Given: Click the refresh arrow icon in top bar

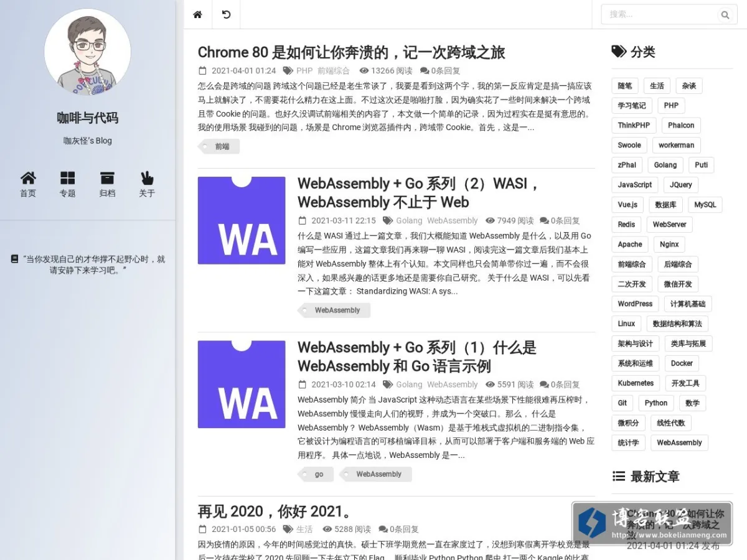Looking at the screenshot, I should point(226,14).
